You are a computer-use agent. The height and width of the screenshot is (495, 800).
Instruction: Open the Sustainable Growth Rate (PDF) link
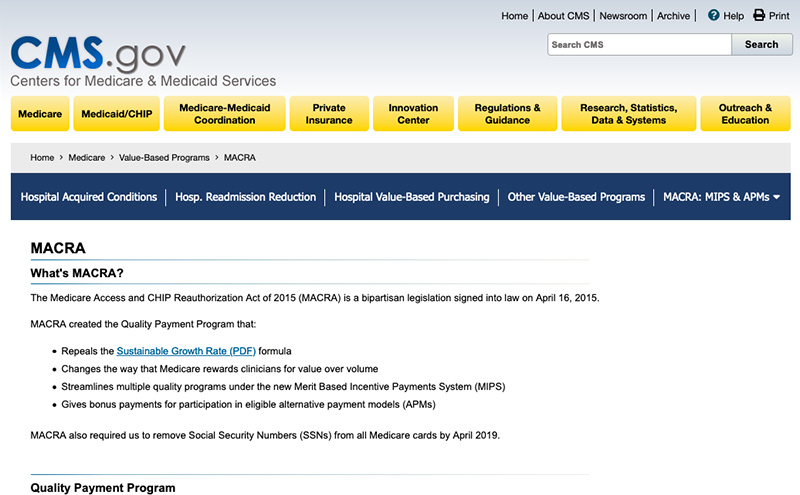point(186,351)
